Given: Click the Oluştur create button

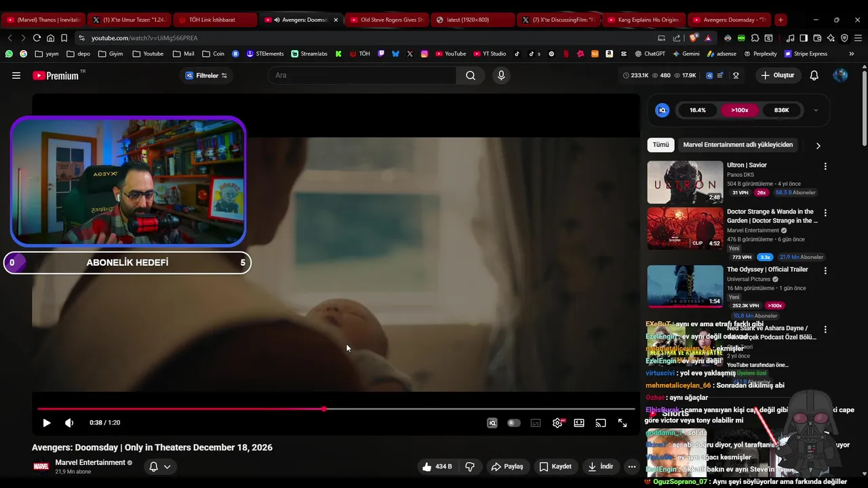Looking at the screenshot, I should 777,75.
